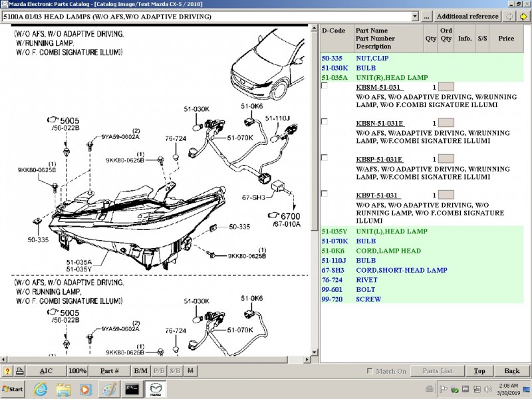Image resolution: width=532 pixels, height=399 pixels.
Task: Click the 100% zoom button
Action: (77, 371)
